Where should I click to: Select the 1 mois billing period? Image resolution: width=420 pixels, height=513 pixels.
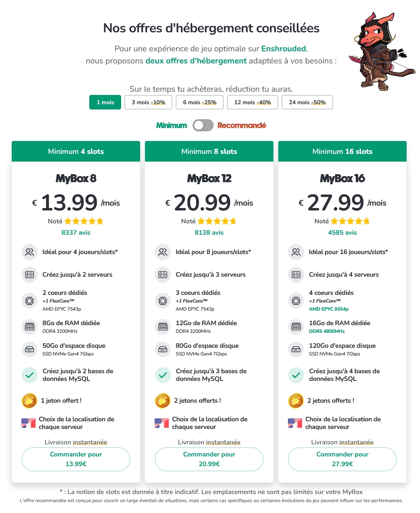[105, 102]
